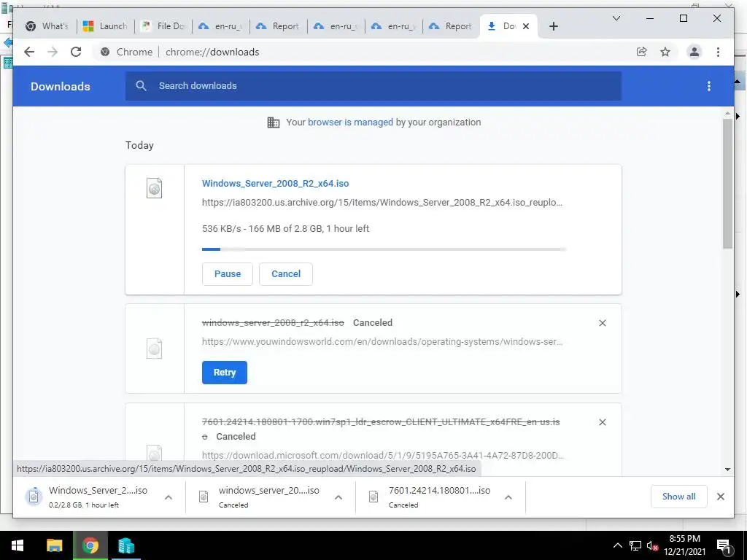
Task: Click the file icon of Windows_Server_2008_R2_x64.iso
Action: click(x=155, y=188)
